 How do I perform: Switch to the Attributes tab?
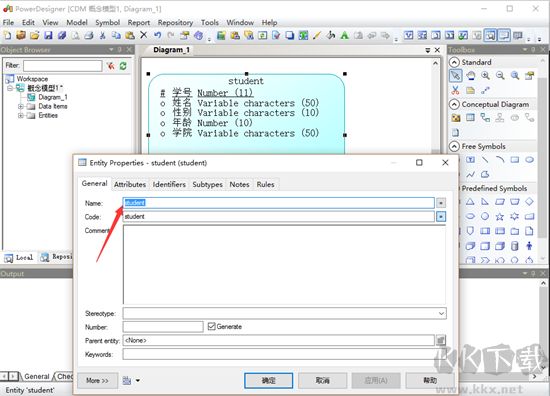point(130,184)
